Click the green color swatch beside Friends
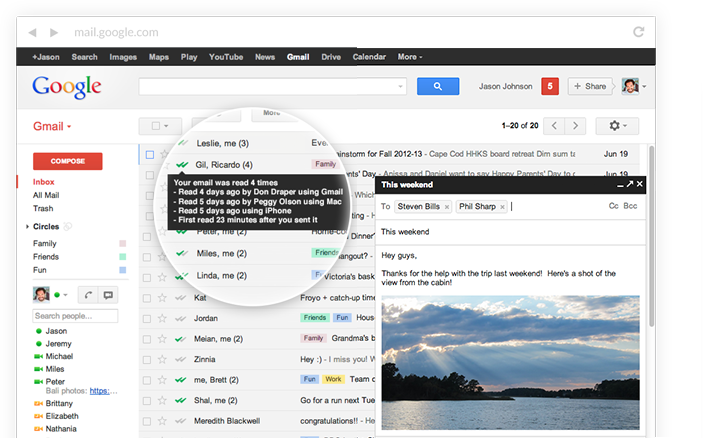 (x=122, y=257)
